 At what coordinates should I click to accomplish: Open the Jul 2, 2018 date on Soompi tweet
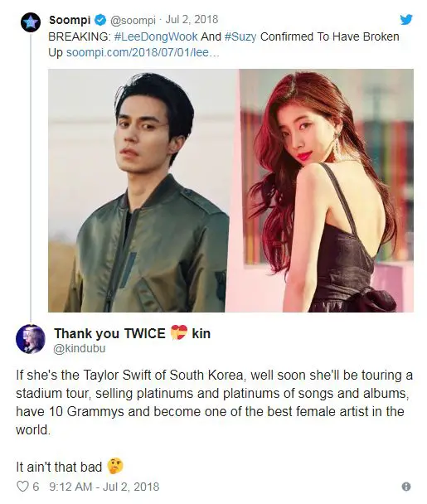coord(192,20)
